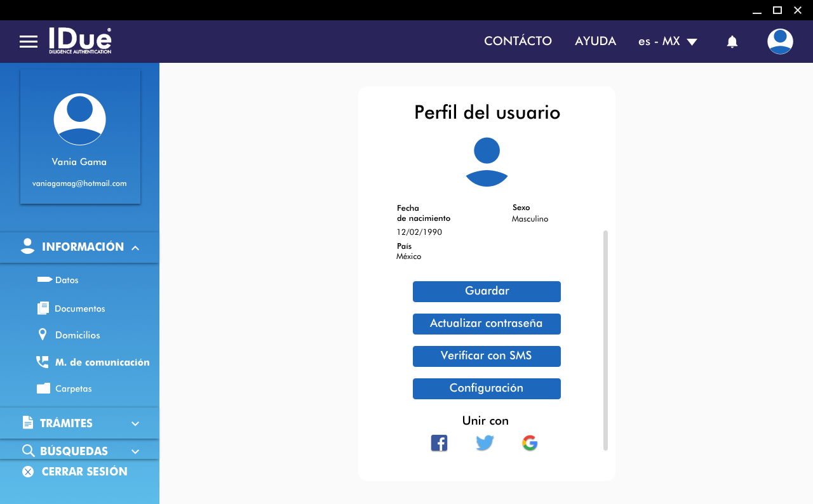Open the es - MX language dropdown
The width and height of the screenshot is (813, 504).
pyautogui.click(x=668, y=41)
